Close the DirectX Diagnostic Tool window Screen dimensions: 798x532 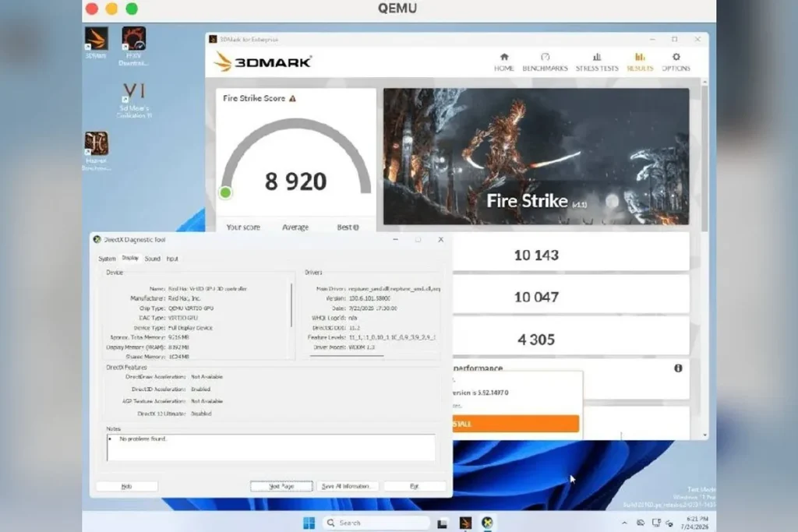click(441, 240)
